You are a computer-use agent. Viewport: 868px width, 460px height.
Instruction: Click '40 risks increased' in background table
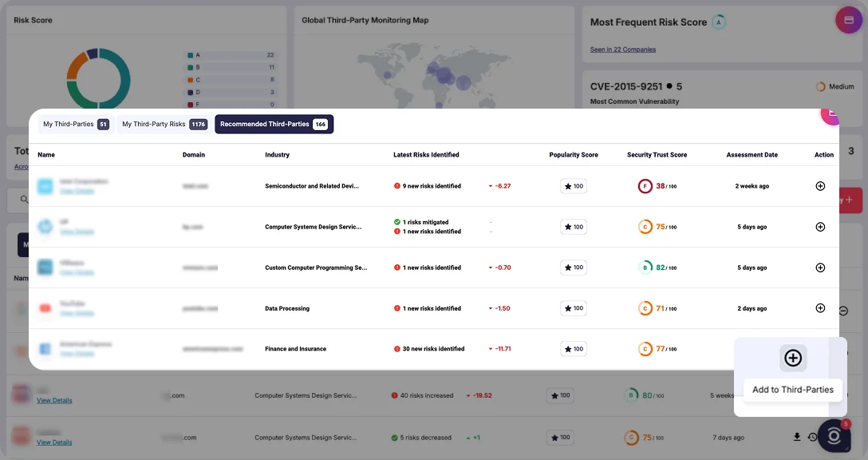click(x=427, y=395)
